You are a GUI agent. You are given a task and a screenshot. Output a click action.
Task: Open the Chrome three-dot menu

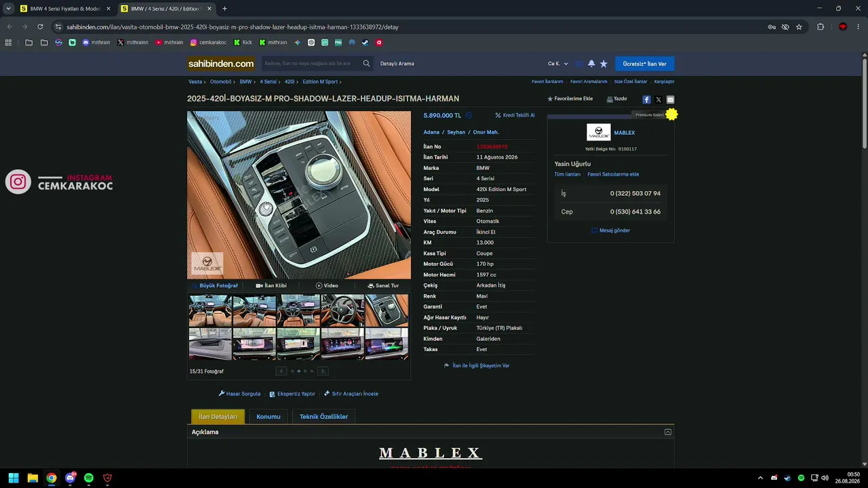pos(859,27)
